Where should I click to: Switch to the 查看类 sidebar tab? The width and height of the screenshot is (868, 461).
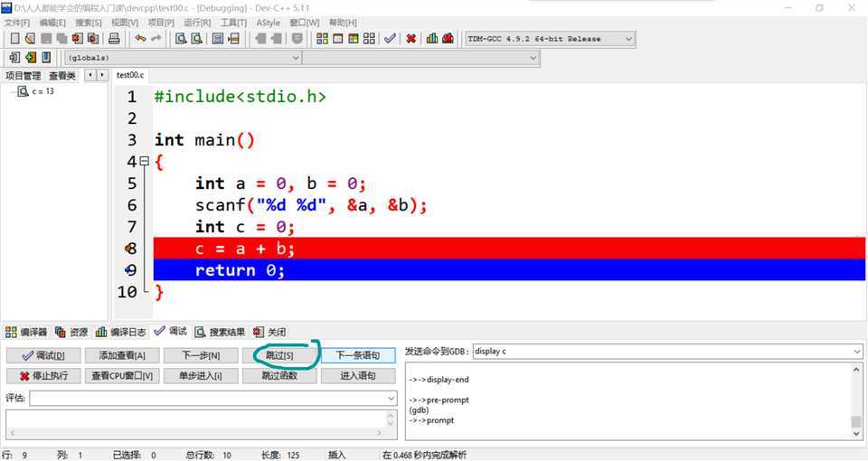click(x=62, y=75)
